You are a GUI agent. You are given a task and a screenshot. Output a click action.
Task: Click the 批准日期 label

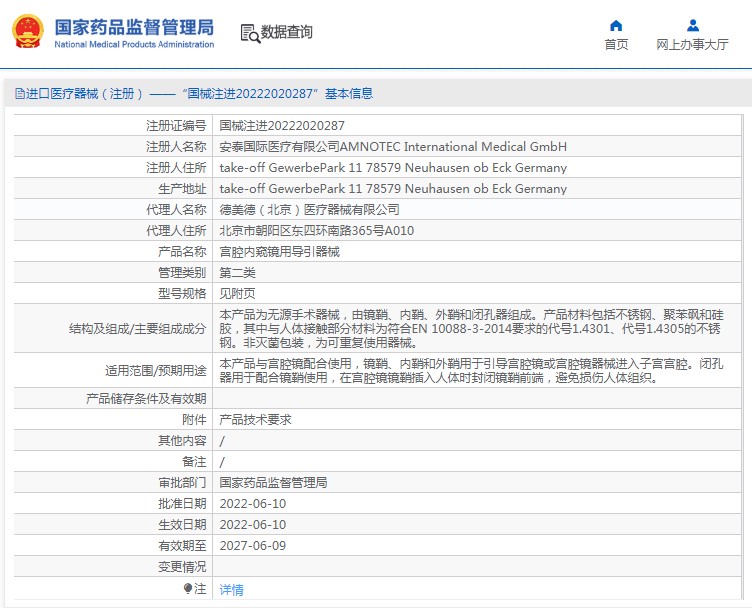click(182, 503)
